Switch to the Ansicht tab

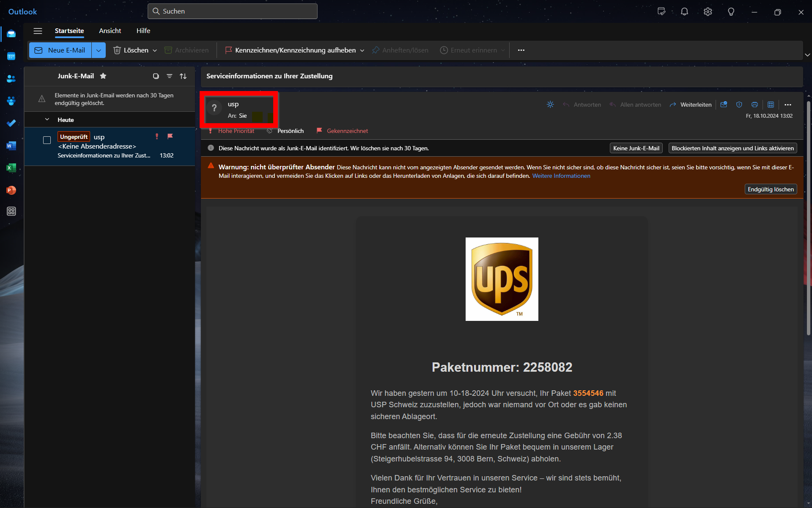pyautogui.click(x=110, y=31)
